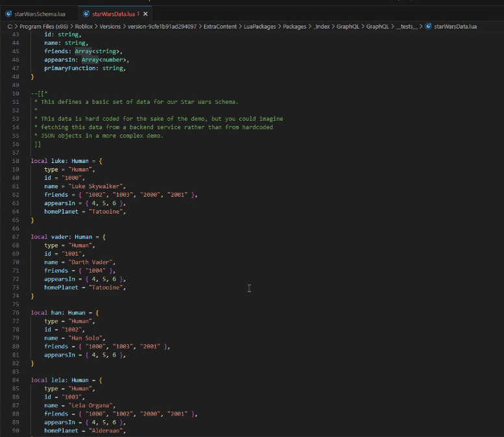Click homePlanet = "Tatooine" on line 73
The image size is (504, 437).
pyautogui.click(x=85, y=288)
